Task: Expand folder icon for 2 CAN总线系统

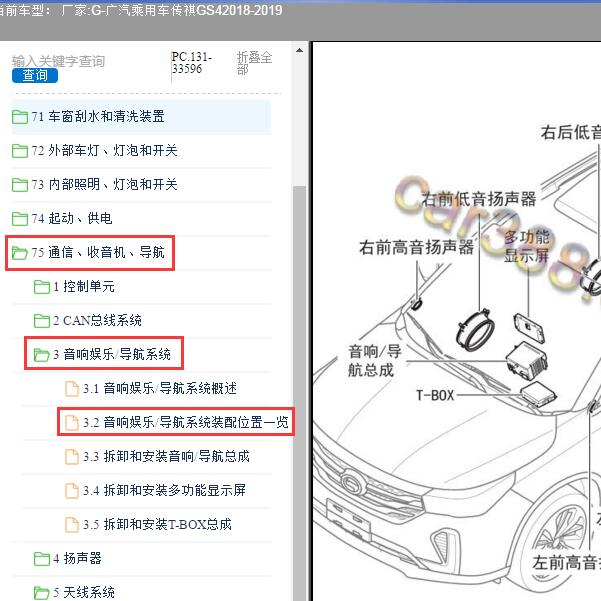Action: [x=42, y=321]
